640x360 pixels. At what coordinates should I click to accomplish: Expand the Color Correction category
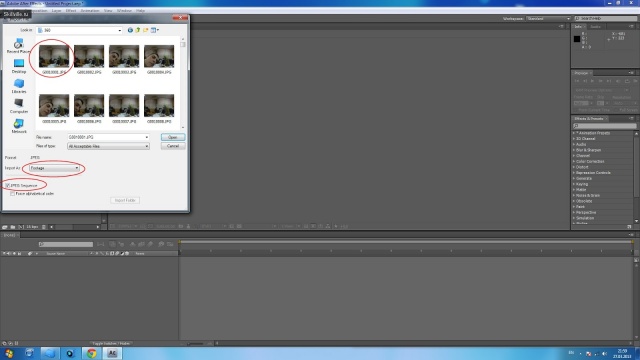click(x=589, y=162)
